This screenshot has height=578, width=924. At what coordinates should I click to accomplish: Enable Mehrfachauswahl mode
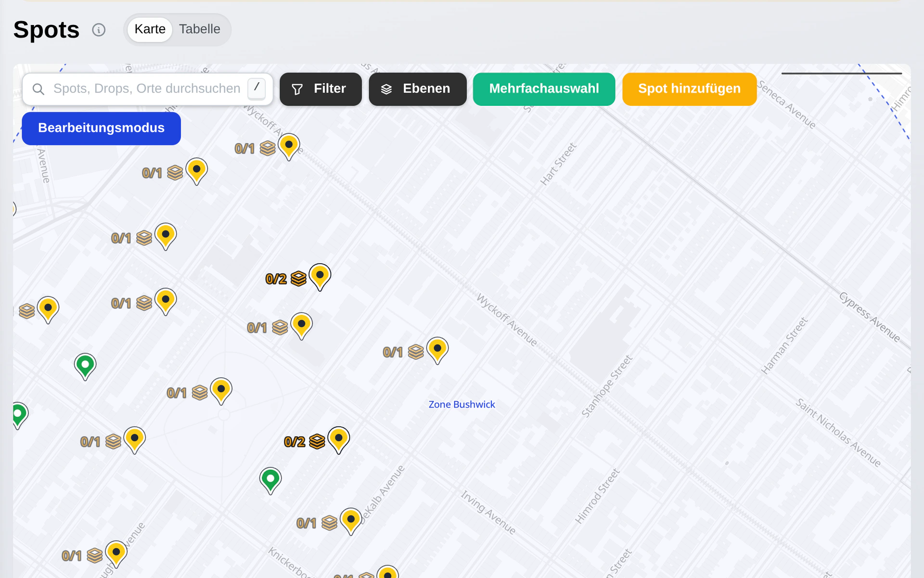[x=544, y=89]
